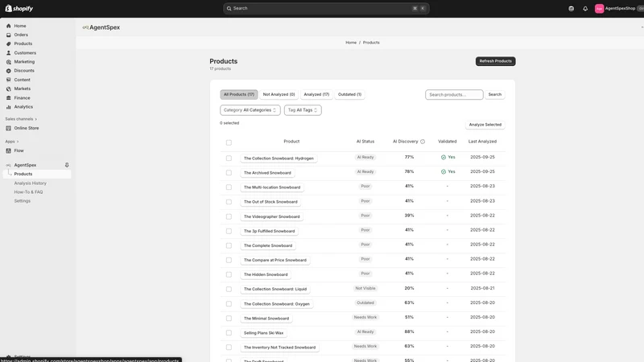Click the Refresh Products button
This screenshot has height=362, width=644.
click(495, 61)
